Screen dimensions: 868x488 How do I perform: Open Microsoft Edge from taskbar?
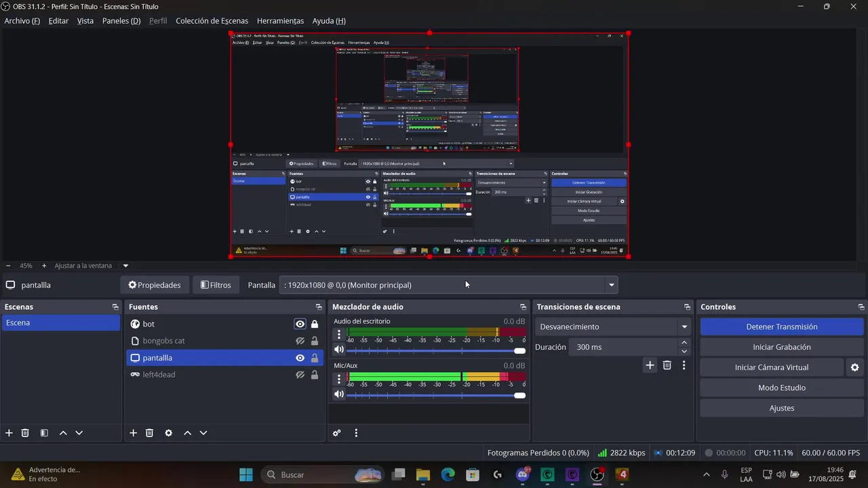448,474
